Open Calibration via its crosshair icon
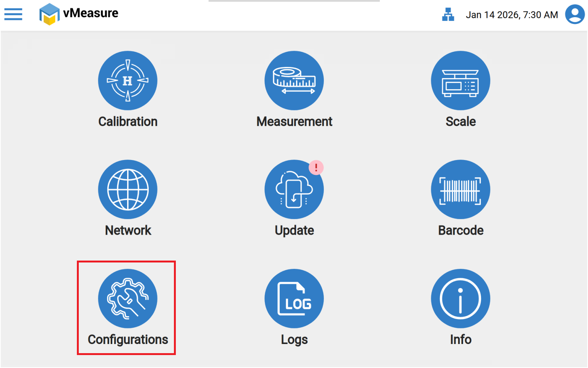 coord(128,80)
